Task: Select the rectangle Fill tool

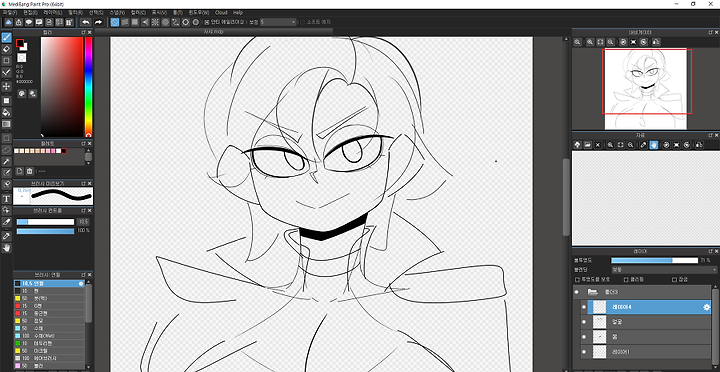Action: (6, 101)
